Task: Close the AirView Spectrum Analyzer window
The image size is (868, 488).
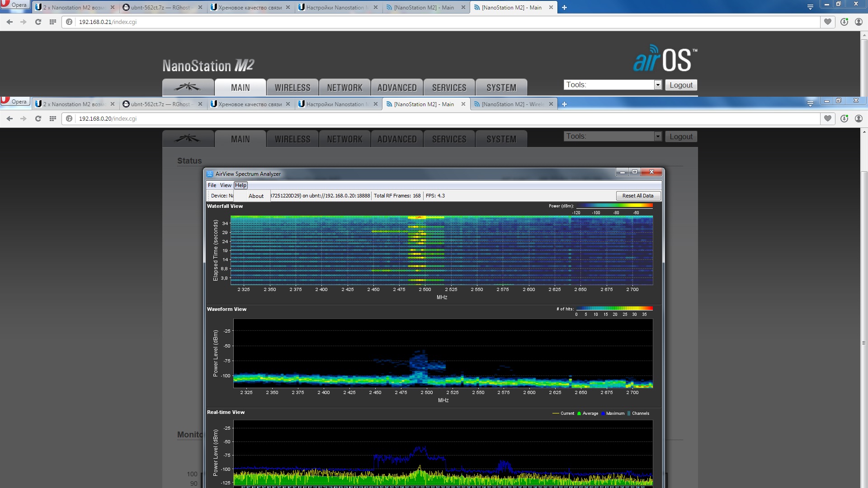Action: click(x=651, y=172)
